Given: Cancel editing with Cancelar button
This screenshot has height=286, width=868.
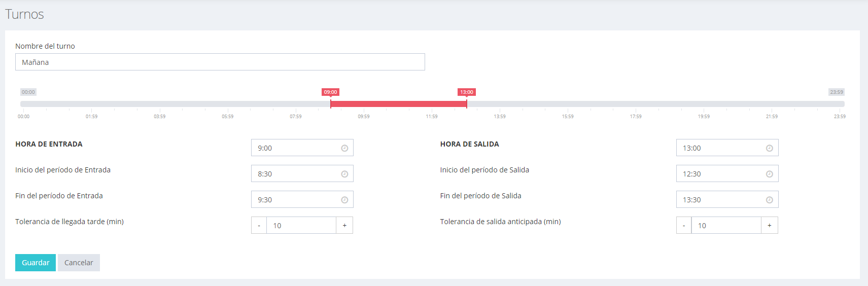Looking at the screenshot, I should (x=79, y=263).
